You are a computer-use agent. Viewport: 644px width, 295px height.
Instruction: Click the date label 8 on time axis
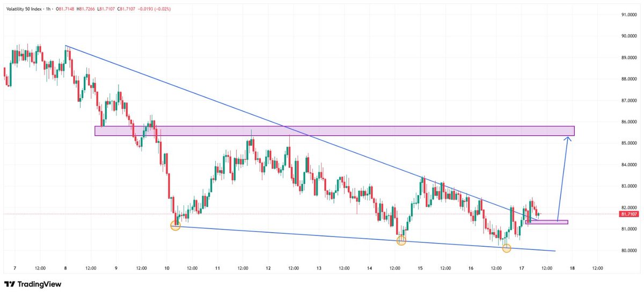pyautogui.click(x=65, y=268)
